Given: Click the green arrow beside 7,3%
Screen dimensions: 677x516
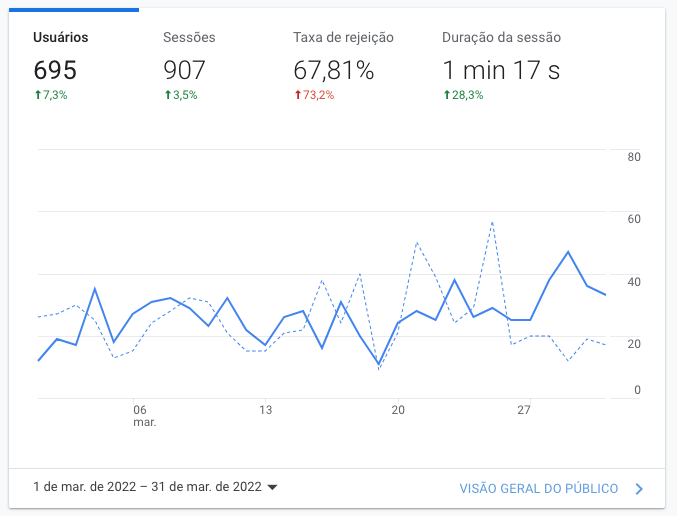Looking at the screenshot, I should coord(37,96).
